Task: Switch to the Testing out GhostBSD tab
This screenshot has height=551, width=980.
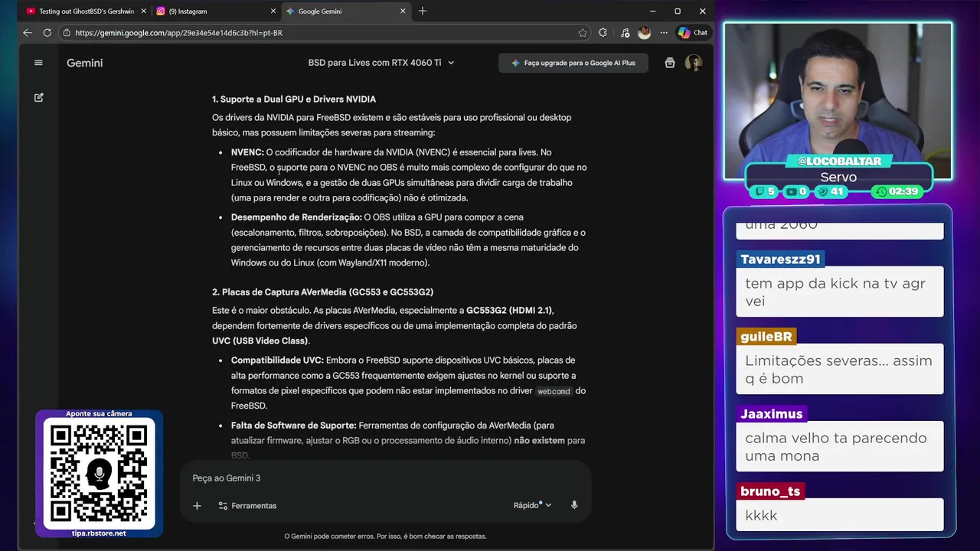Action: pos(86,11)
